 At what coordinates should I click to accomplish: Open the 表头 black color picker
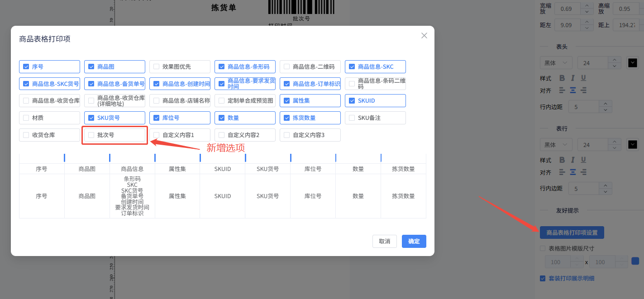(x=632, y=63)
